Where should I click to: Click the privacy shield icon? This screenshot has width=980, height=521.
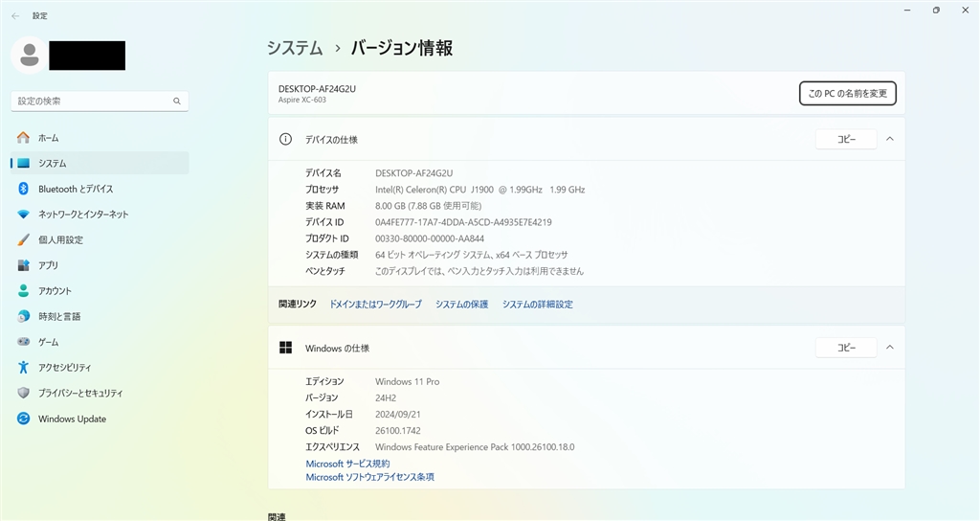[23, 393]
